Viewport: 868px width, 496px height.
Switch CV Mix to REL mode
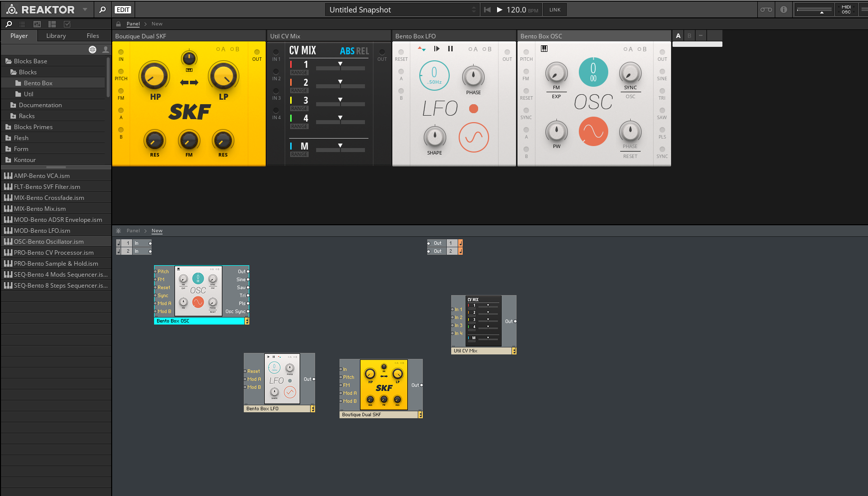pyautogui.click(x=362, y=51)
